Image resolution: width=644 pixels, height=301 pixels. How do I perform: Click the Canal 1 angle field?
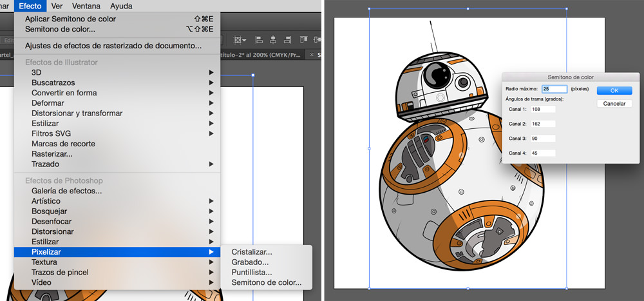click(x=543, y=109)
